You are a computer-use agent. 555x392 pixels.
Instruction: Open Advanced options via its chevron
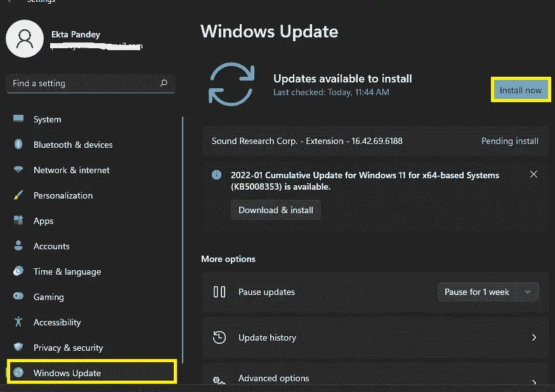[534, 382]
